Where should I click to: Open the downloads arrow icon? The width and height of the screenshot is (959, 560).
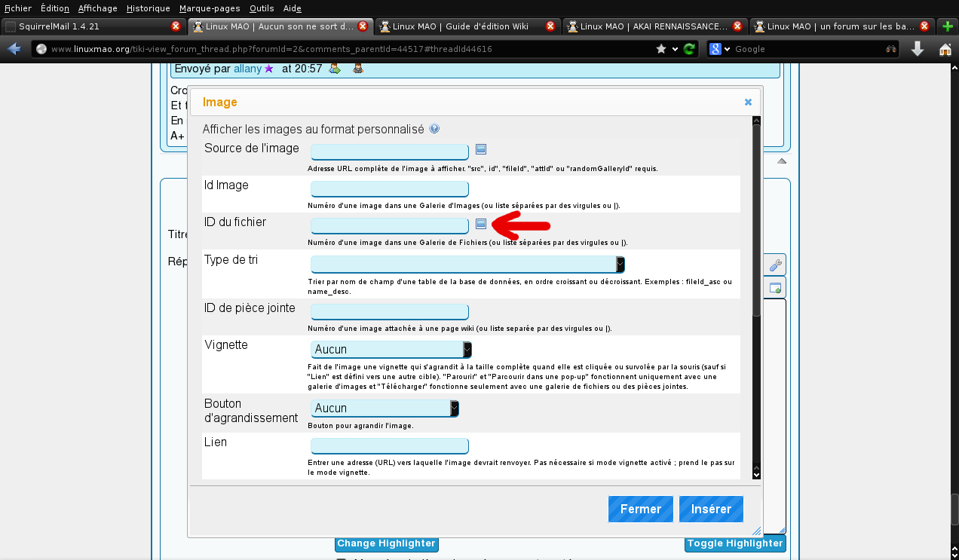918,49
